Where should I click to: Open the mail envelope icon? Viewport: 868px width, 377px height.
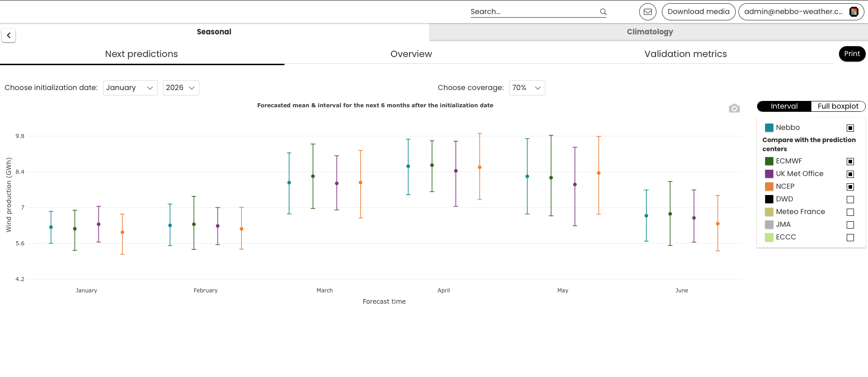click(648, 12)
